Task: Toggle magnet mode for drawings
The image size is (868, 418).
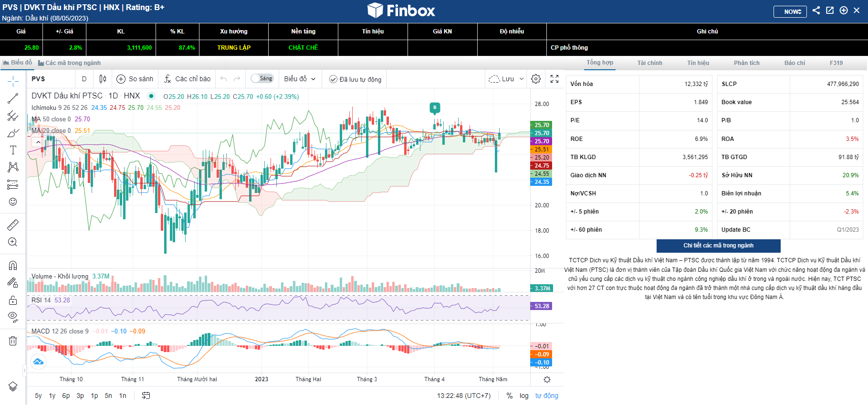Action: (13, 265)
